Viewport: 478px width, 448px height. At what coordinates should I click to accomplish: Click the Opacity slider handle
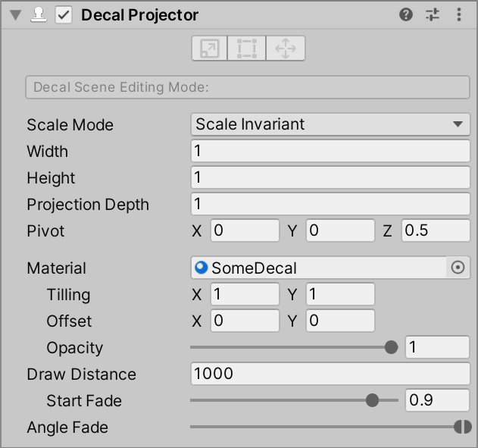pyautogui.click(x=391, y=347)
